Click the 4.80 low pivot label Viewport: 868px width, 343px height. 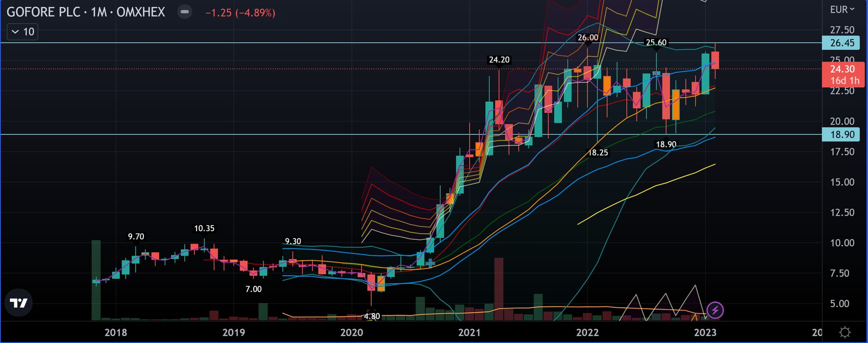(x=372, y=316)
